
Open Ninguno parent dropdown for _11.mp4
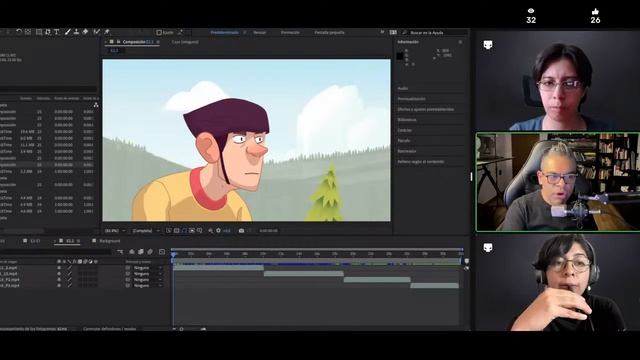pos(148,274)
